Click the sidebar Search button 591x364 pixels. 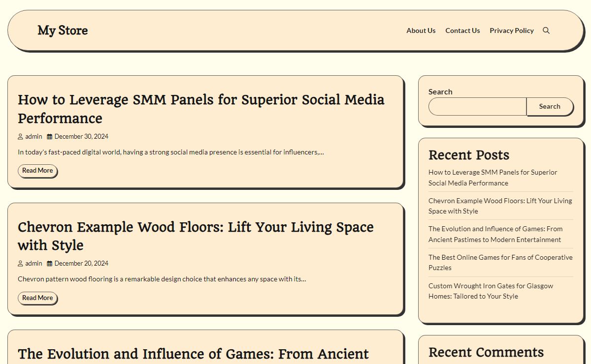coord(550,107)
